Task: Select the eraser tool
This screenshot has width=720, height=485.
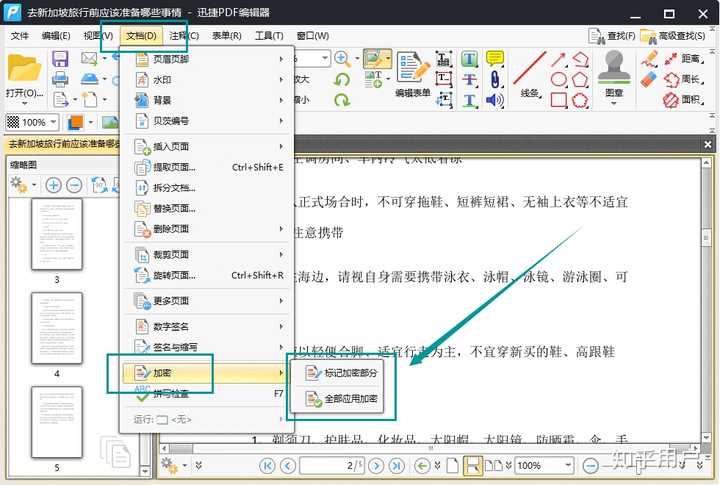Action: (649, 79)
